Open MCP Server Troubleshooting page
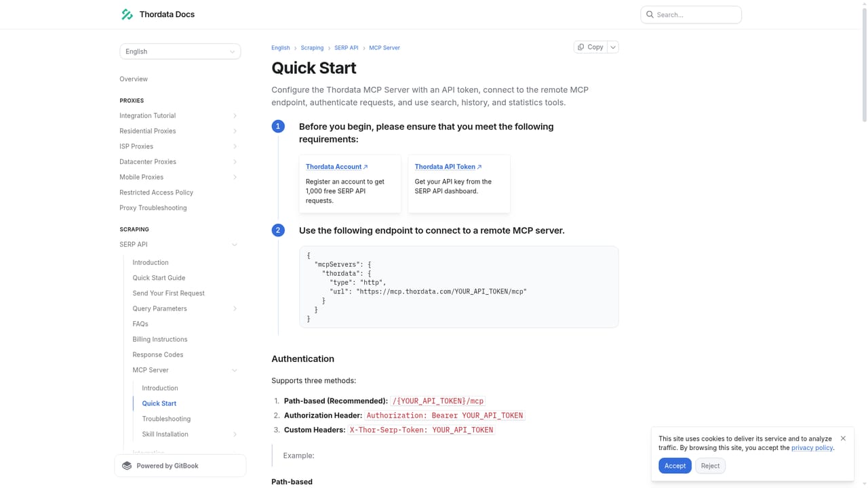Image resolution: width=868 pixels, height=488 pixels. [x=166, y=419]
